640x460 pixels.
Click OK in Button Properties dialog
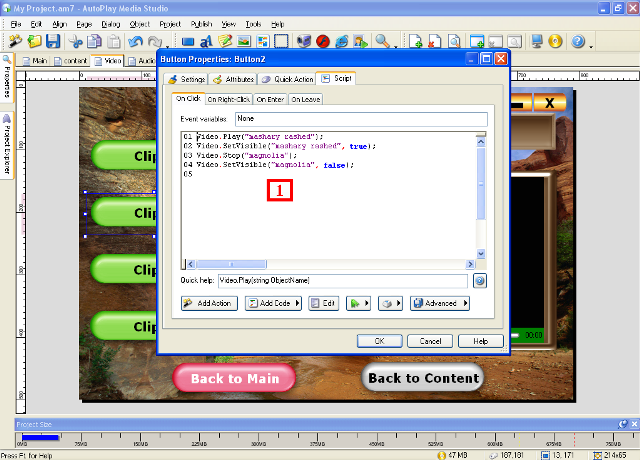click(x=379, y=341)
